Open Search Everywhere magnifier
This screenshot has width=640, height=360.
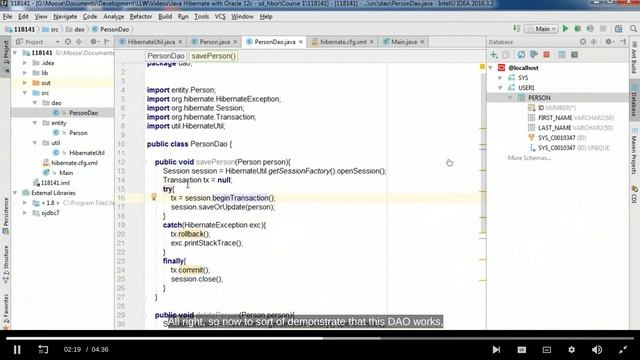coord(633,29)
